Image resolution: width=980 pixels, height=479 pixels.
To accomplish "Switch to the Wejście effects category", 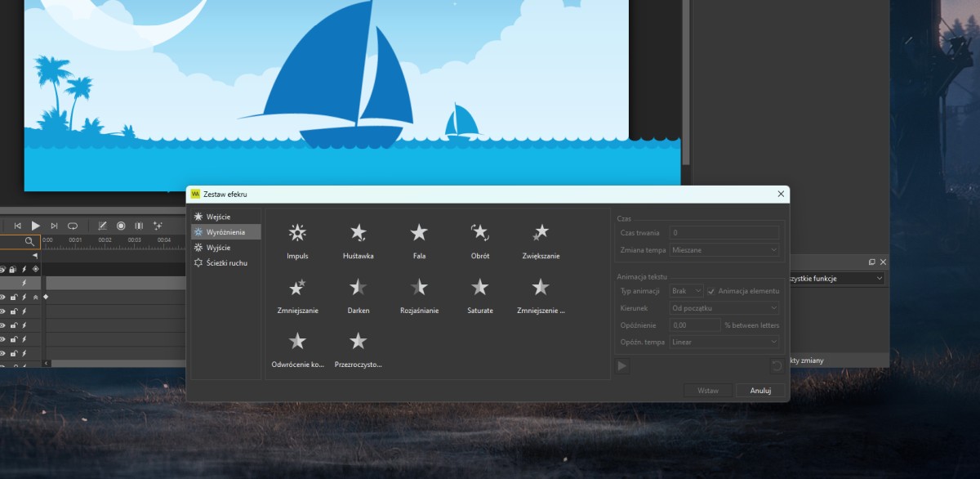I will 218,217.
